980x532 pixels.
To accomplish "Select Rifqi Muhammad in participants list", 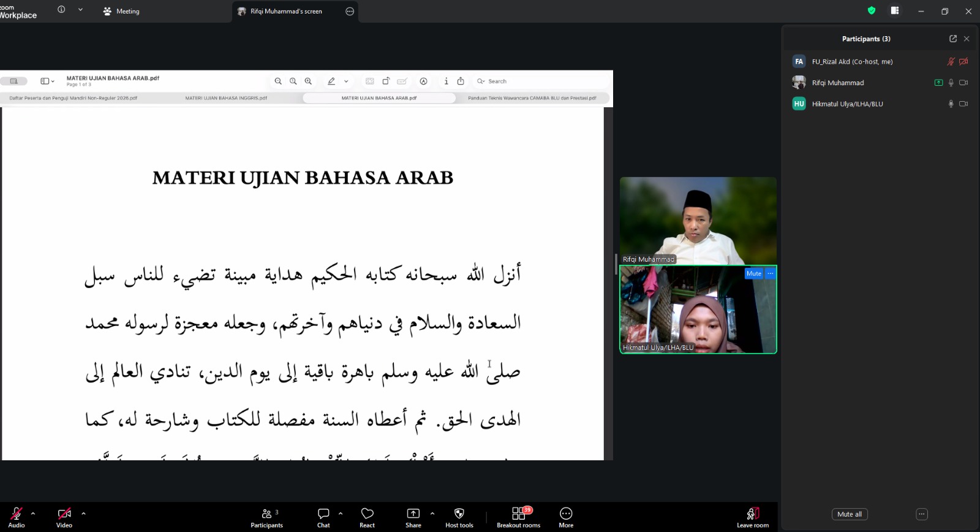I will click(x=880, y=83).
